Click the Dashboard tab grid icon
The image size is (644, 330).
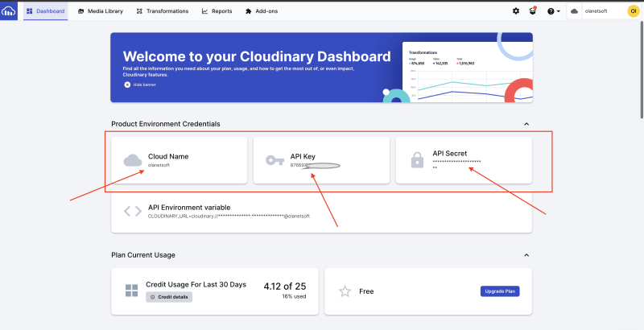coord(29,11)
